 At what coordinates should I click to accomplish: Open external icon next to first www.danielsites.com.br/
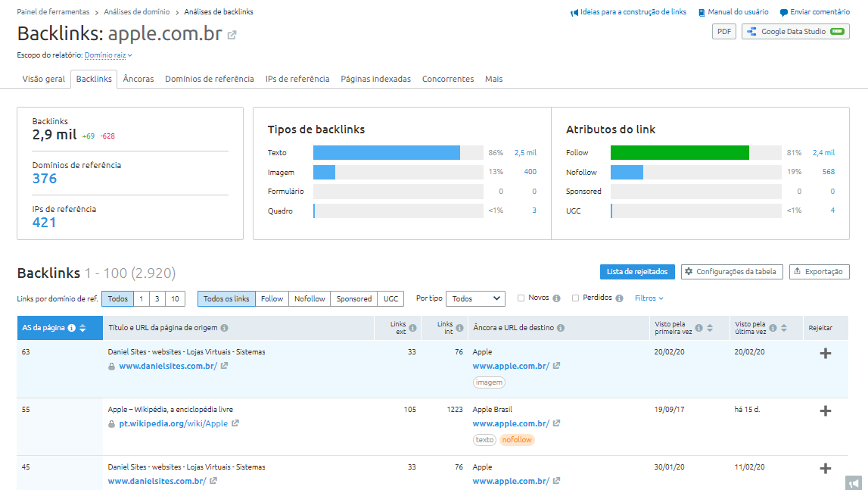point(224,366)
